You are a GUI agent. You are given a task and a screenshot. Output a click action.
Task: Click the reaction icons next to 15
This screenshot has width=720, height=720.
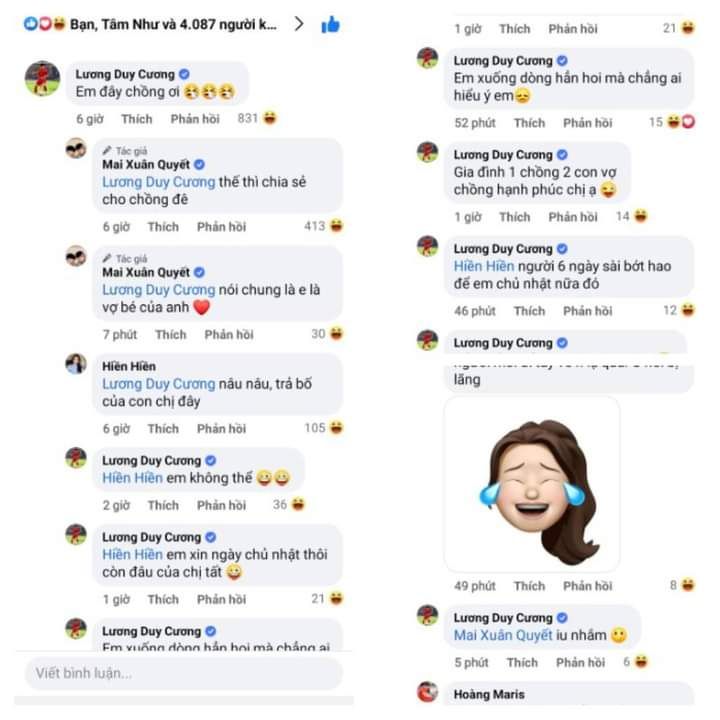click(681, 122)
